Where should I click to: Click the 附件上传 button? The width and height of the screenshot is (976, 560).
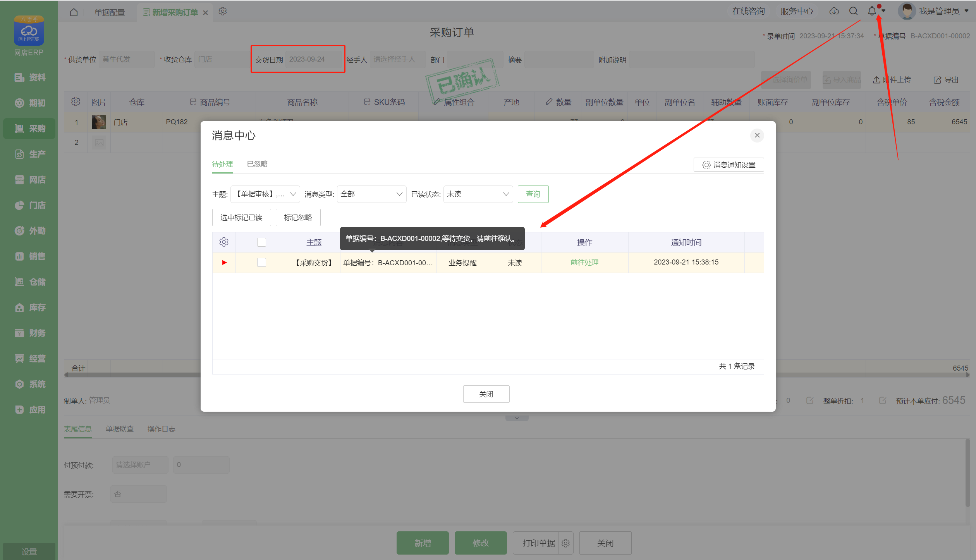(x=892, y=80)
